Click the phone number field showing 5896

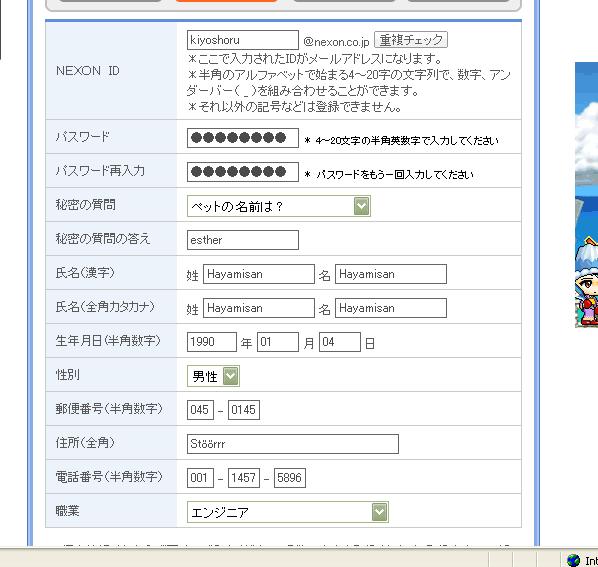[289, 478]
